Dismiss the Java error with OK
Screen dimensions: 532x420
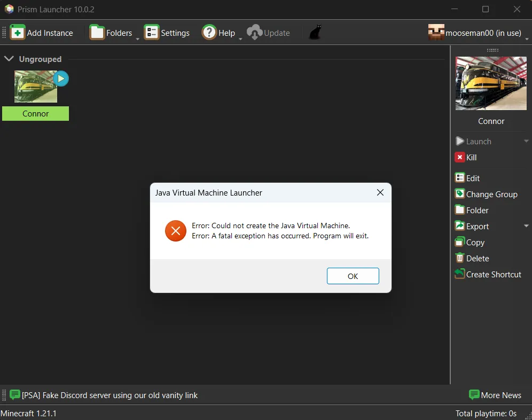click(x=353, y=276)
